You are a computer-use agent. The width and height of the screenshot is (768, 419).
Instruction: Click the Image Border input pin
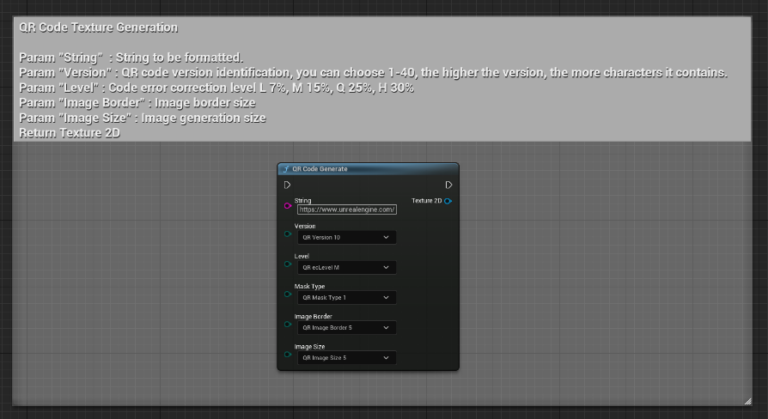click(x=288, y=324)
